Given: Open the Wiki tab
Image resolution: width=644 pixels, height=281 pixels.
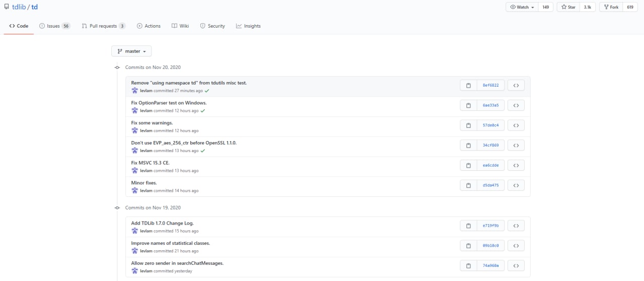Looking at the screenshot, I should (x=180, y=26).
